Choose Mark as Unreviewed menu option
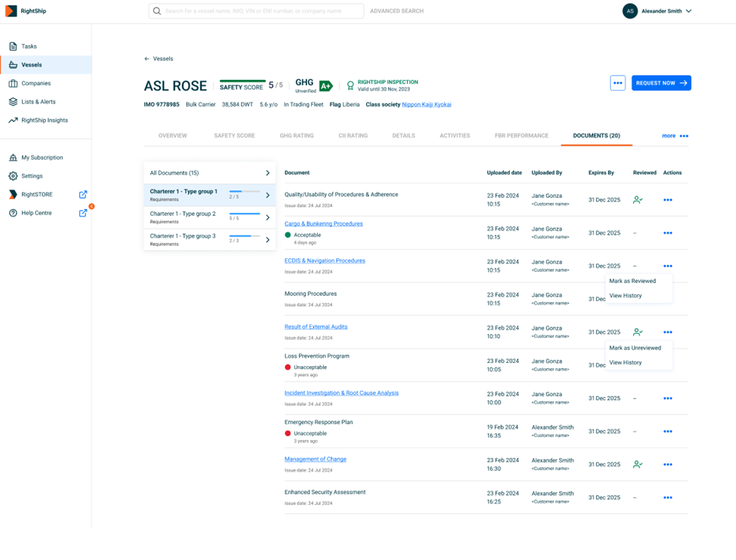The height and width of the screenshot is (560, 736). tap(635, 348)
